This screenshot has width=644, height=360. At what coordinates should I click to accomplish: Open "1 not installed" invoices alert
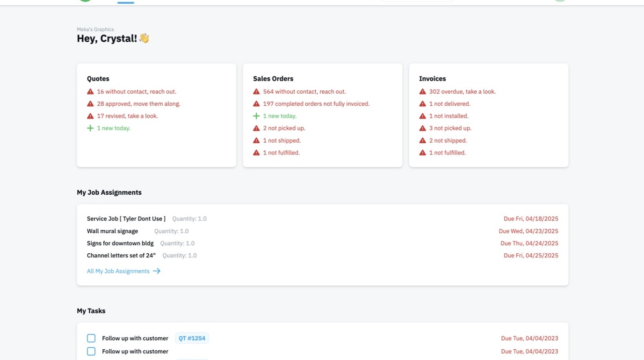[449, 116]
